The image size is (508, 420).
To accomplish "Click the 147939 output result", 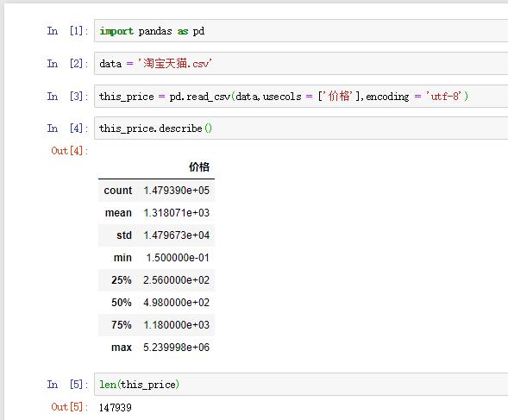I will [x=116, y=407].
